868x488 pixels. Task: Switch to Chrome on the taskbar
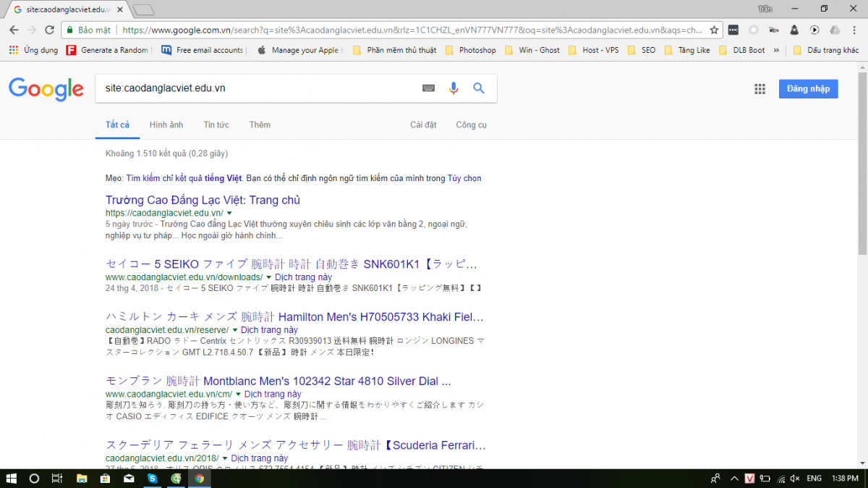point(200,478)
